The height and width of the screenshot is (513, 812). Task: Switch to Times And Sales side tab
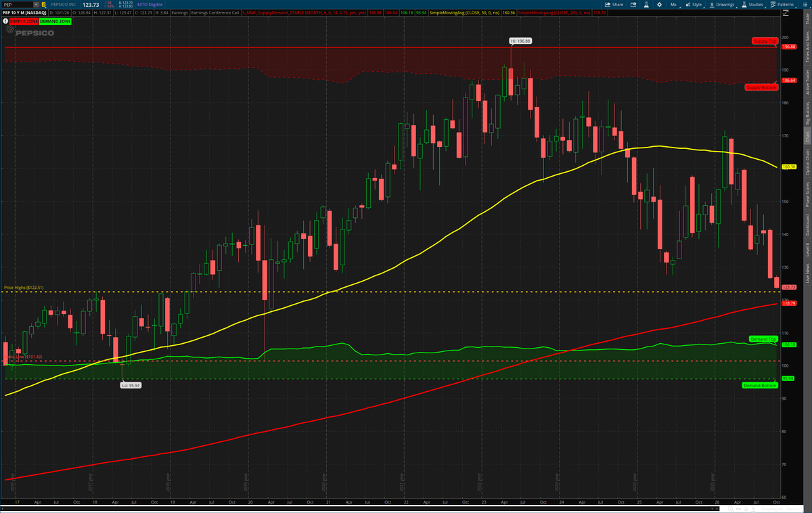tap(807, 45)
